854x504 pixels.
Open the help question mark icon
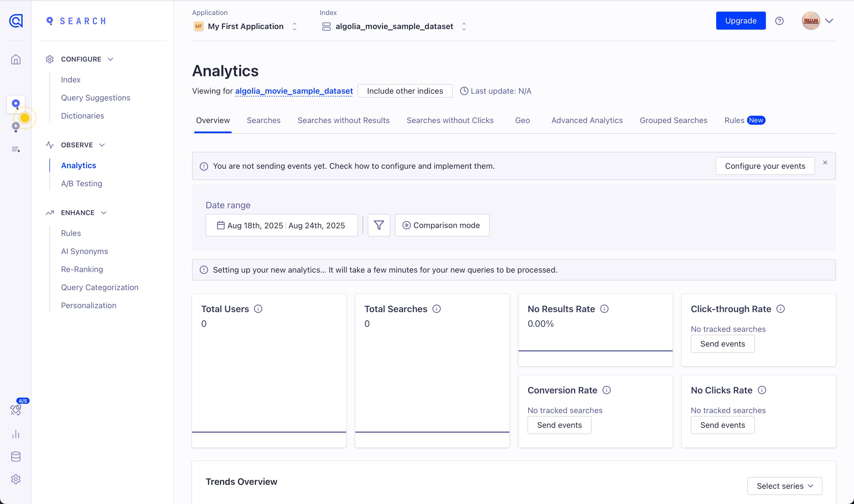pyautogui.click(x=779, y=21)
